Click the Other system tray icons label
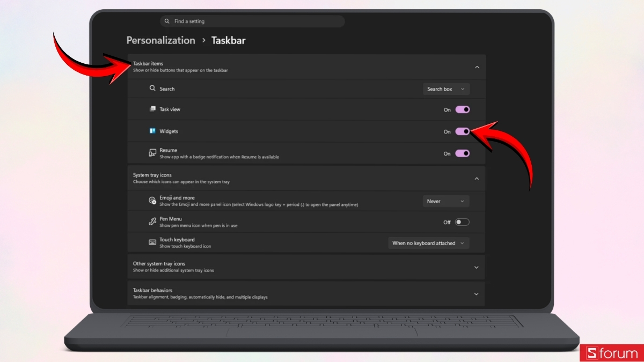The width and height of the screenshot is (644, 362). [159, 264]
